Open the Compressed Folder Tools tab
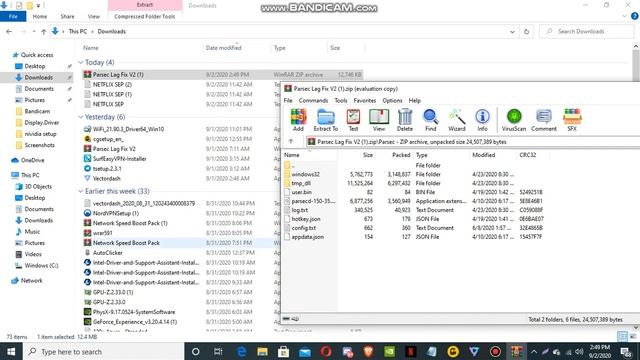This screenshot has height=360, width=640. (x=144, y=16)
